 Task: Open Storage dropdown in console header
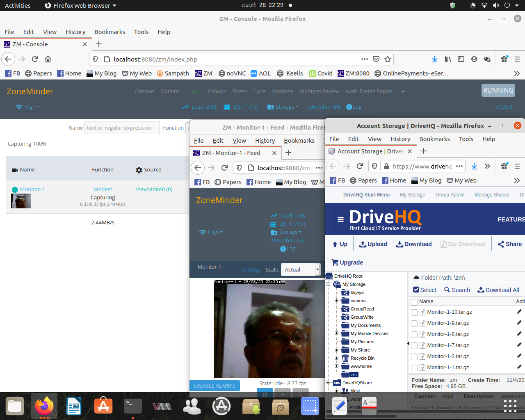click(283, 107)
